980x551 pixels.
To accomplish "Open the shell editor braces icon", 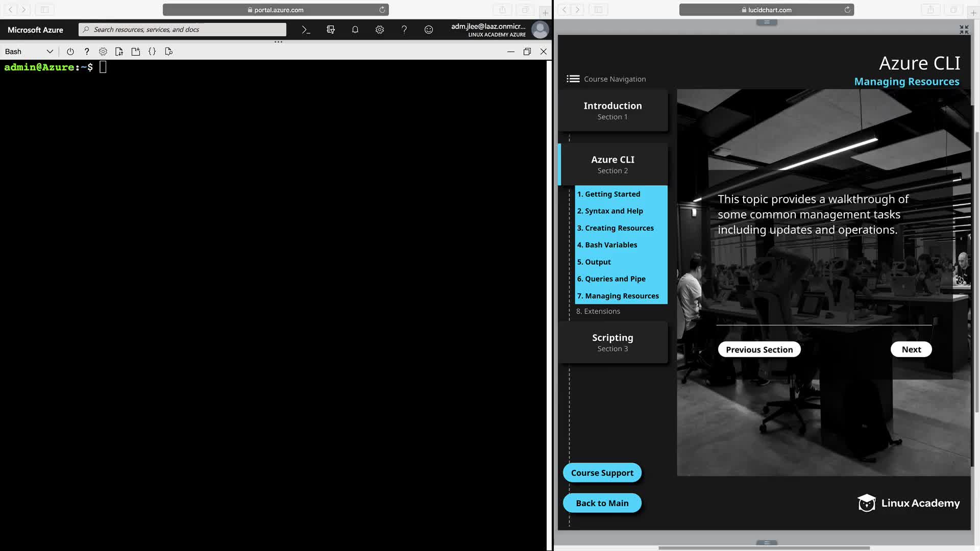I will tap(152, 52).
